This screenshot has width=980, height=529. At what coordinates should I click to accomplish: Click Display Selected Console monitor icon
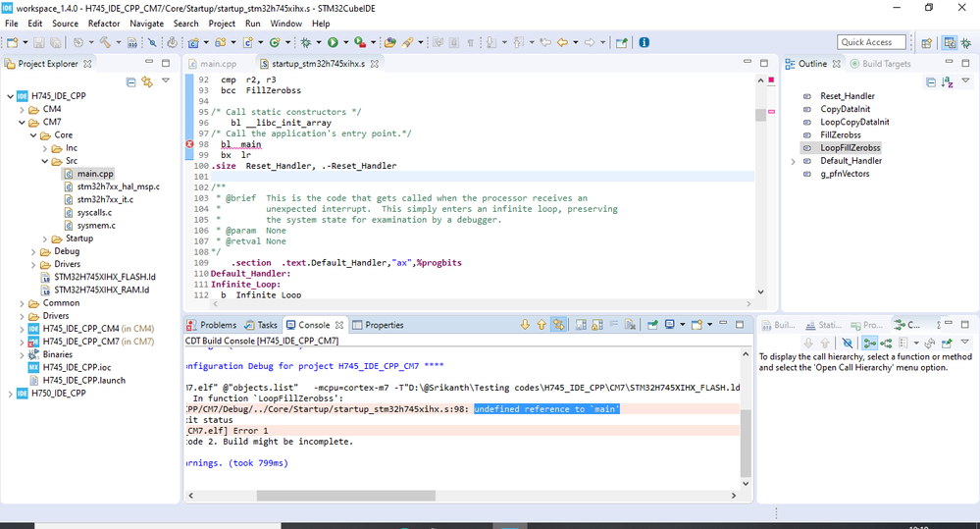pos(669,325)
